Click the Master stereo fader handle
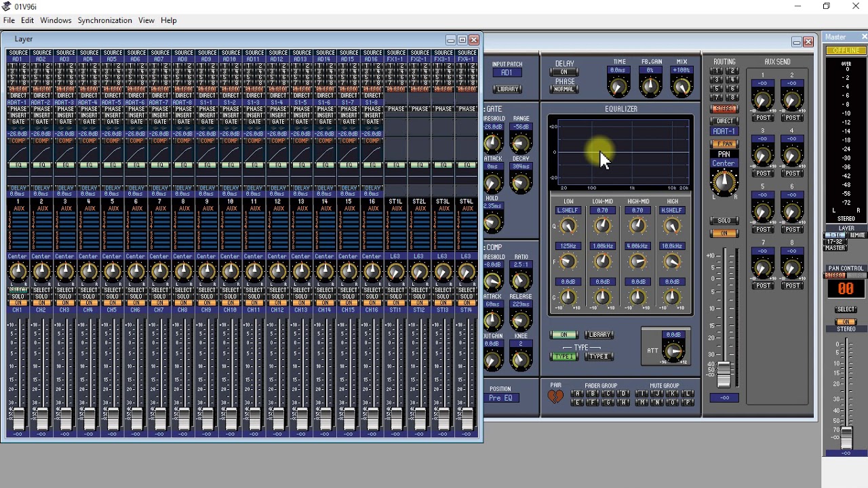The height and width of the screenshot is (488, 868). (846, 439)
